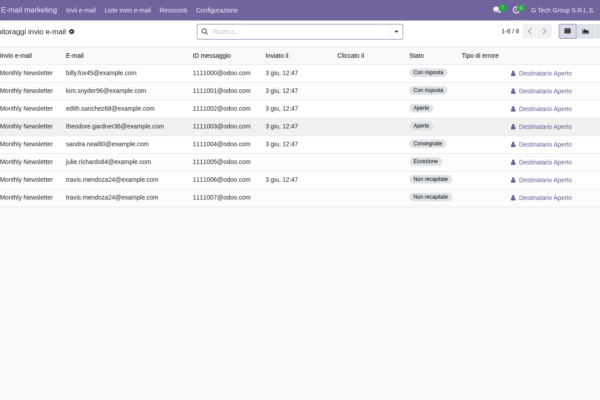Click Aperte badge for edith.sanchez68

pos(421,108)
